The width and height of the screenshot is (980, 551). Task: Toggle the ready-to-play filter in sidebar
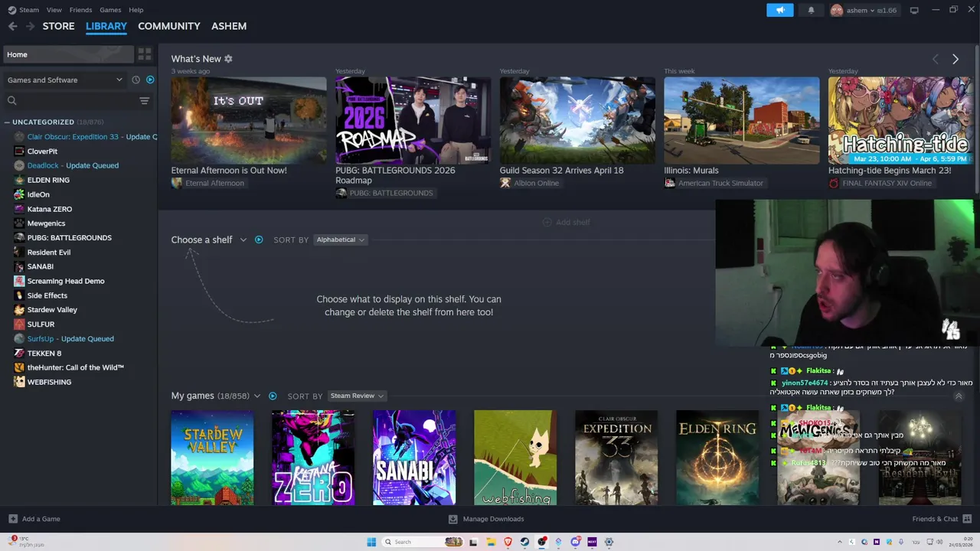[x=150, y=80]
